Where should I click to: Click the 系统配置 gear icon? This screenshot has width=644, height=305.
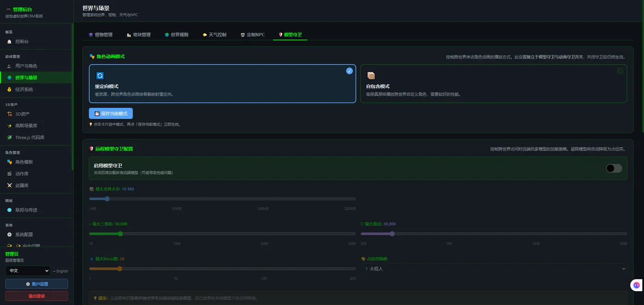9,235
